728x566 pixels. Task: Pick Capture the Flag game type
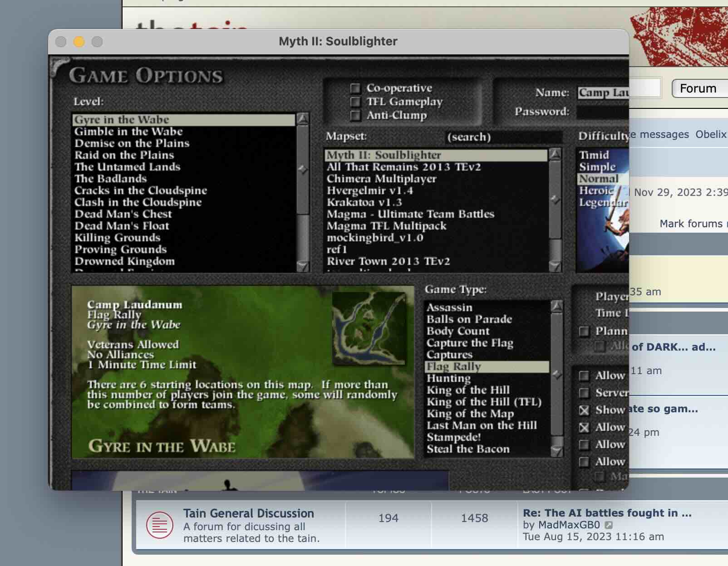click(x=487, y=343)
